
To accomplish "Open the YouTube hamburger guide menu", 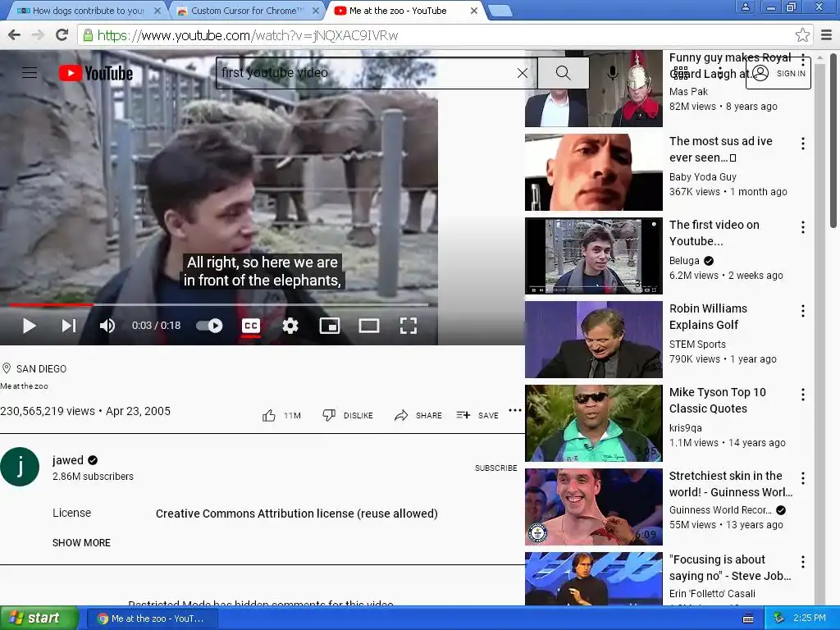I will 30,72.
